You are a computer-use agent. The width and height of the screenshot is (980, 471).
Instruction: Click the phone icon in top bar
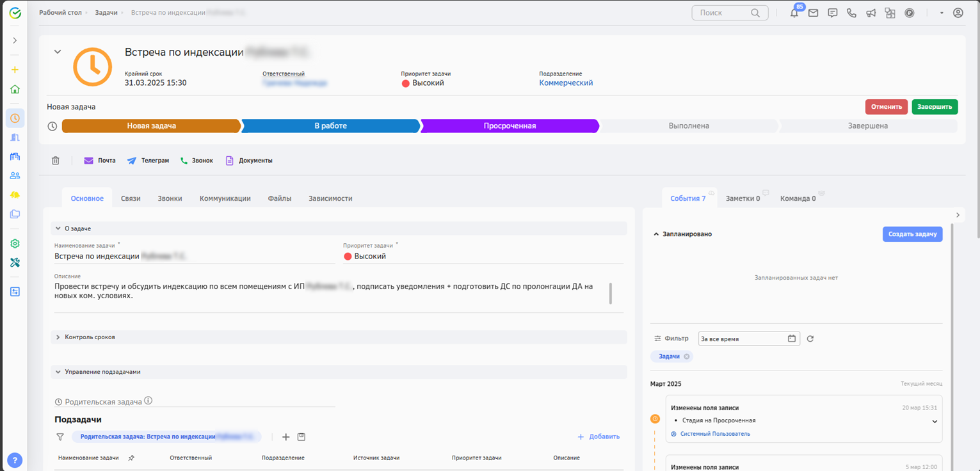(851, 13)
